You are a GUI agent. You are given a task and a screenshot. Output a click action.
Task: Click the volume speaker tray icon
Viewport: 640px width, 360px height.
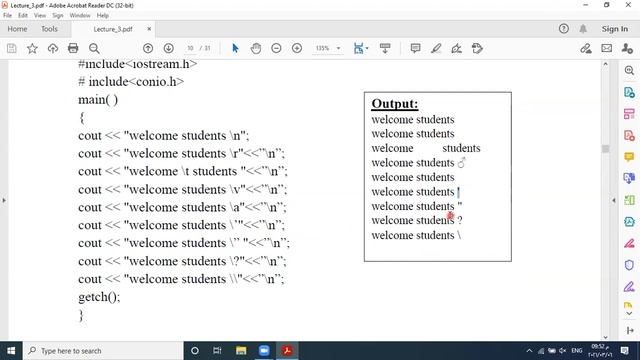point(562,351)
